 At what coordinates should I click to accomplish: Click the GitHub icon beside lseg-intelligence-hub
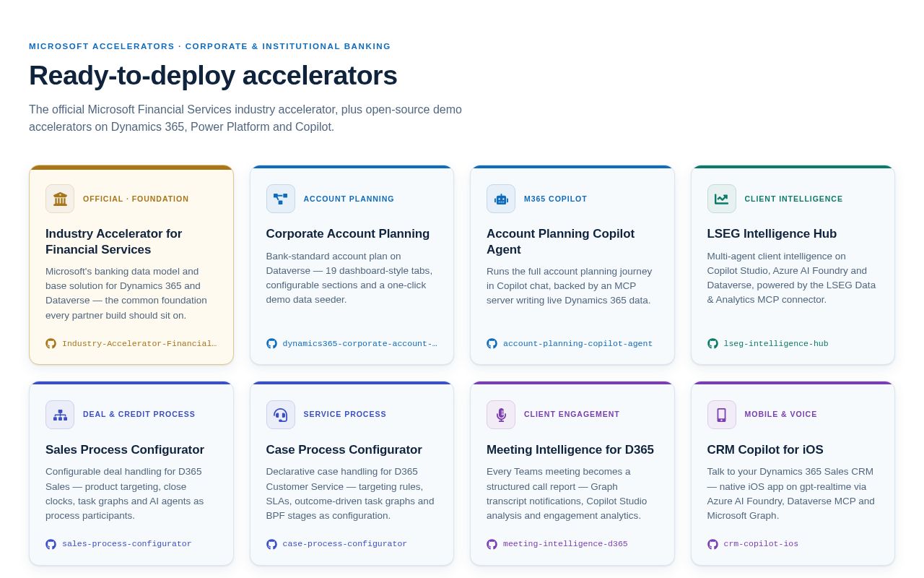(712, 344)
